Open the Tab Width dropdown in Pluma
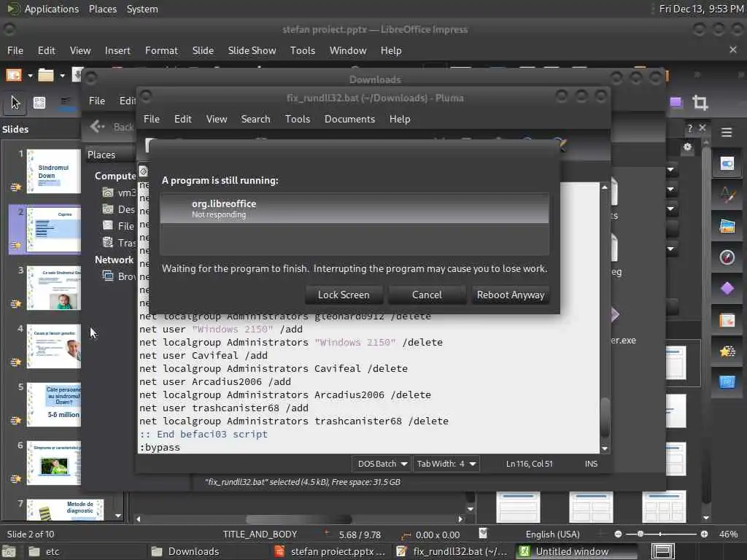The width and height of the screenshot is (747, 560). [446, 463]
